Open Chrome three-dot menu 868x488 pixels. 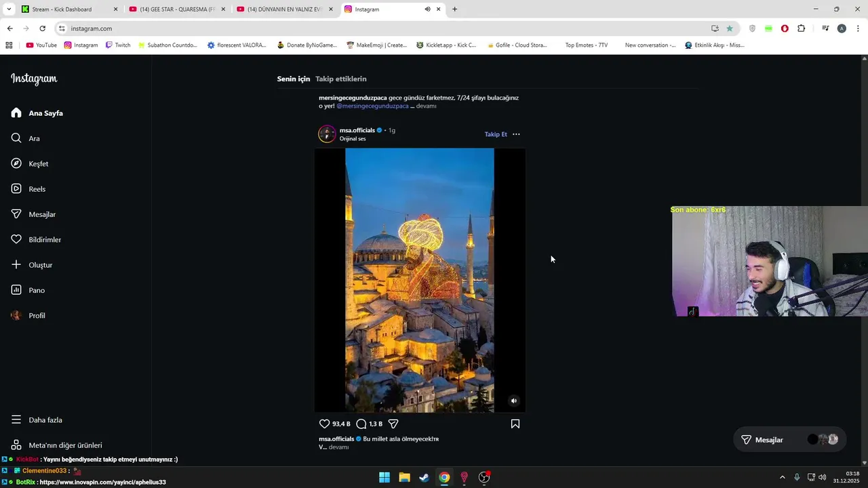point(858,28)
